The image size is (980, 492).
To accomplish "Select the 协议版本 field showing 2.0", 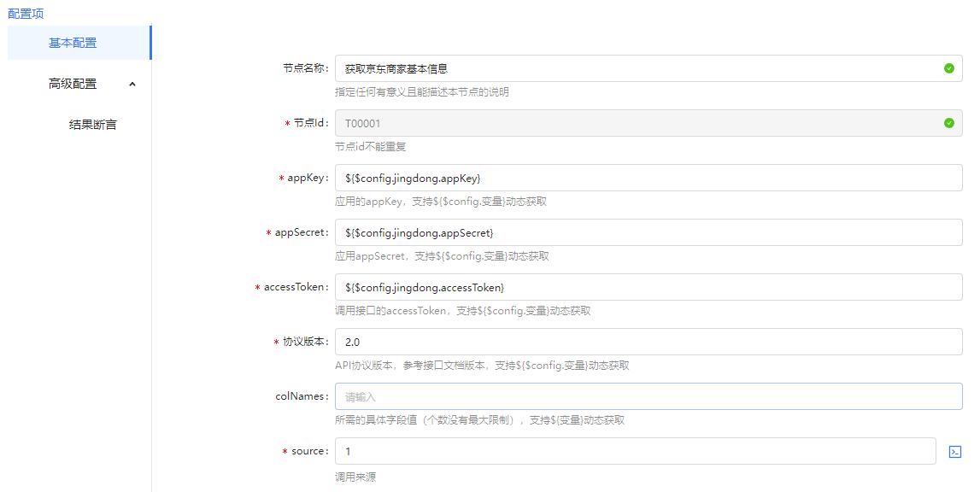I will tap(648, 342).
